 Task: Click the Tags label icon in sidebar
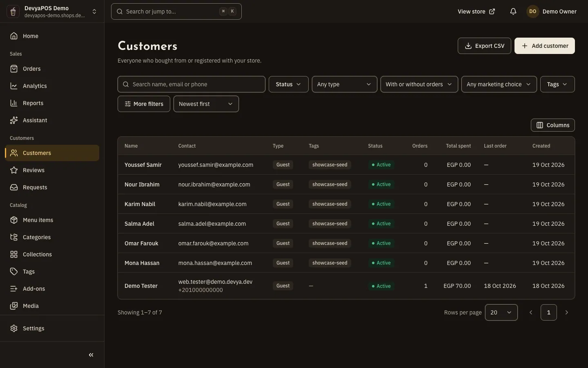(14, 272)
